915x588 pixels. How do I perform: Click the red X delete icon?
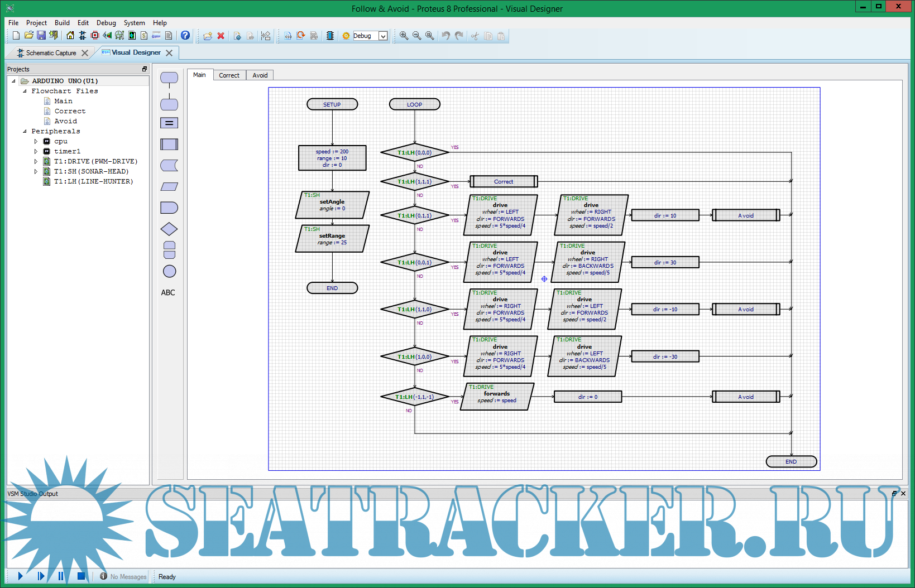[221, 36]
